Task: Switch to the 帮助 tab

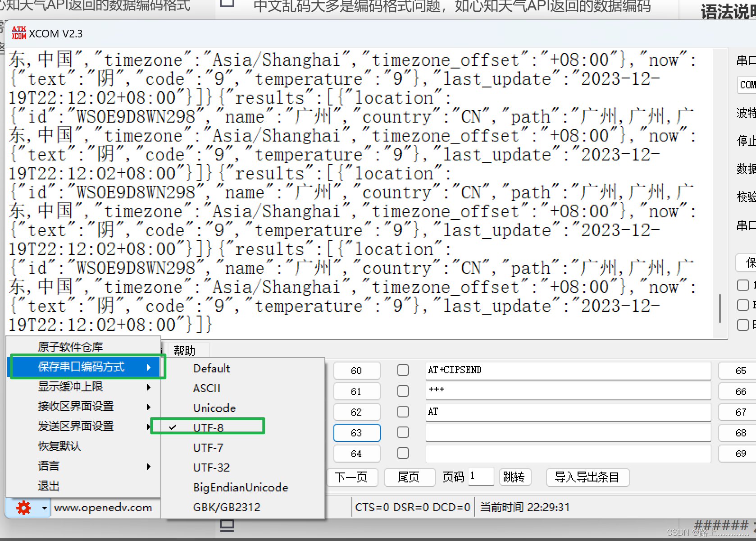Action: pos(185,351)
